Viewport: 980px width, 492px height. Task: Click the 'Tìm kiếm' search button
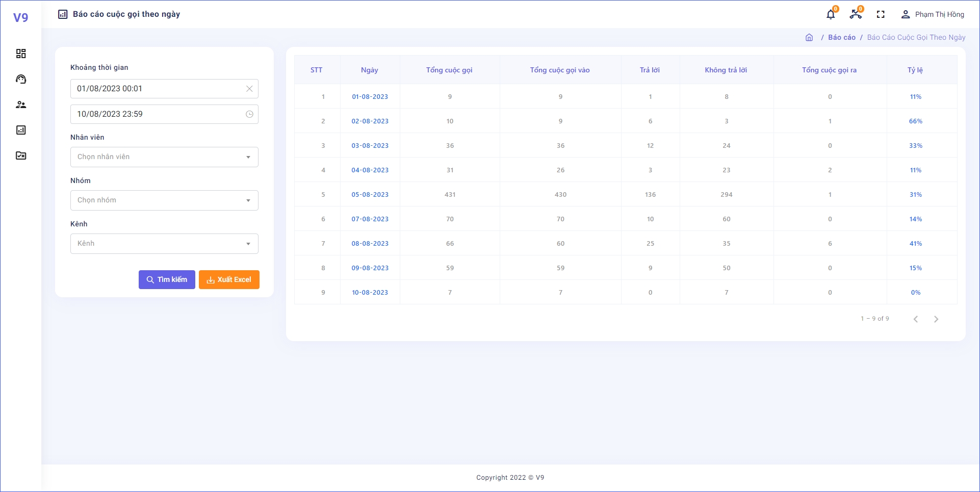click(x=167, y=279)
